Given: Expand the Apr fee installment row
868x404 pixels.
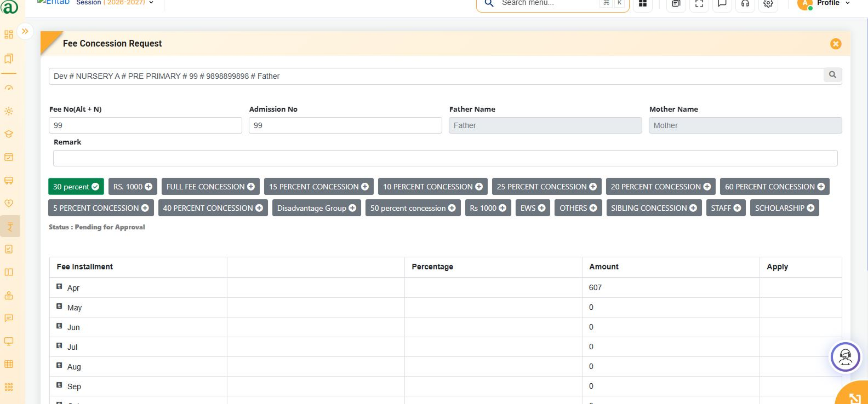Looking at the screenshot, I should (59, 286).
